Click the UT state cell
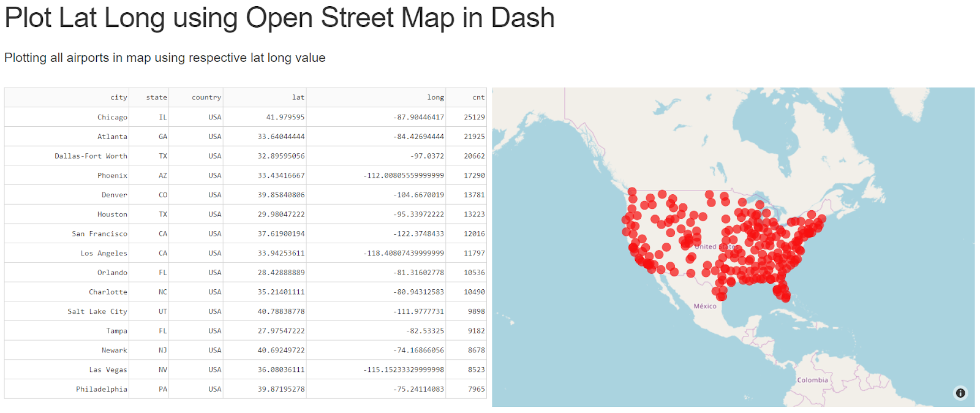980x413 pixels. (149, 311)
